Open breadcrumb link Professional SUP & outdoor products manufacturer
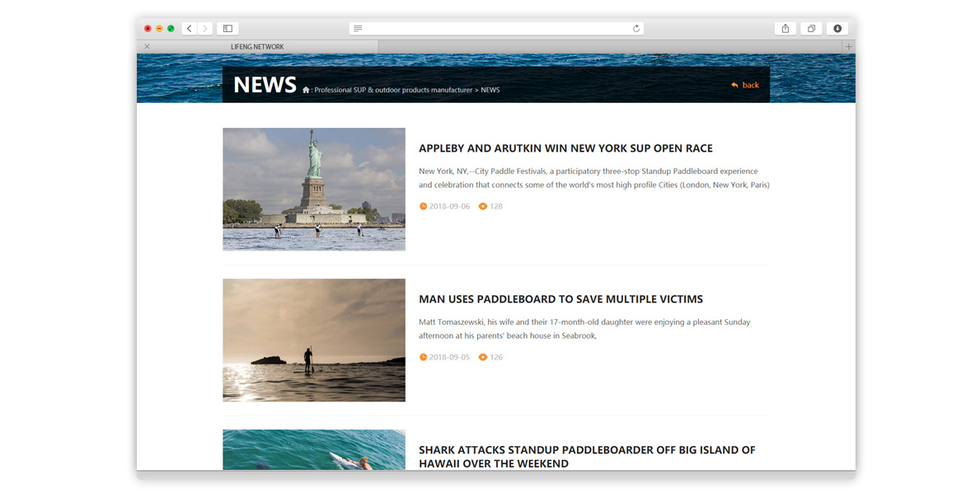The image size is (980, 502). 393,90
